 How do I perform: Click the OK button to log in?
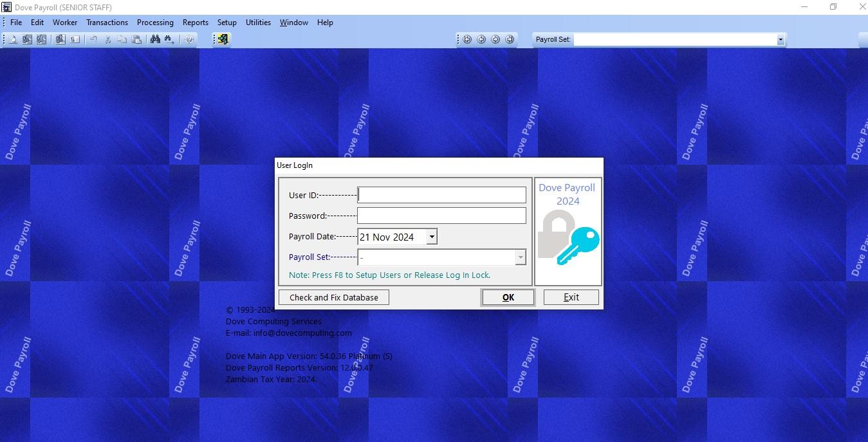508,297
